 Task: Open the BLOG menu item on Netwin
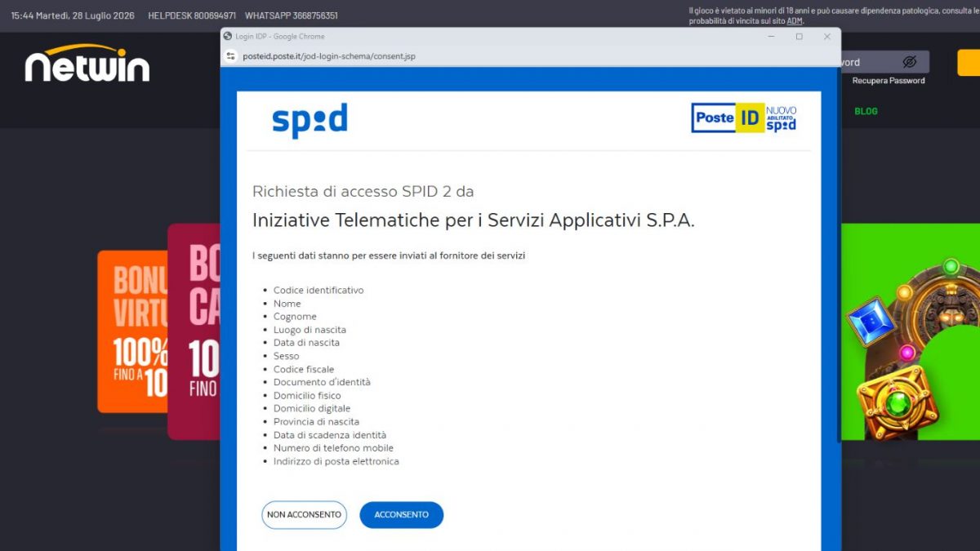tap(866, 111)
